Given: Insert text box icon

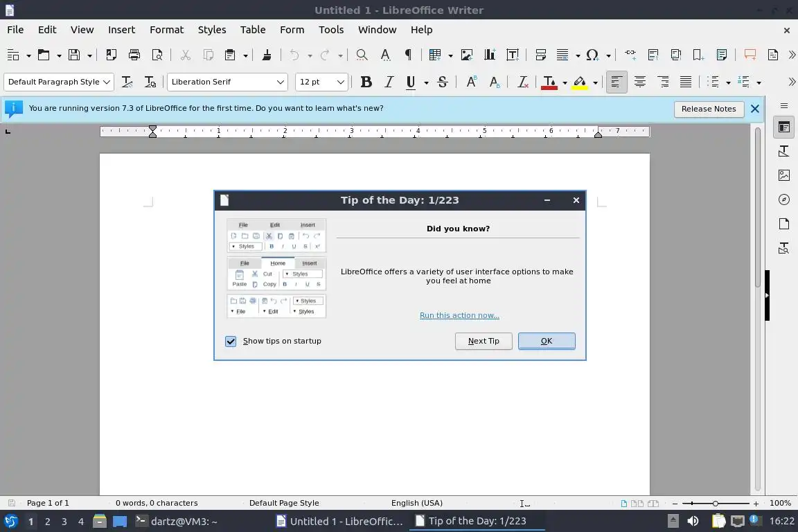Looking at the screenshot, I should coord(513,55).
